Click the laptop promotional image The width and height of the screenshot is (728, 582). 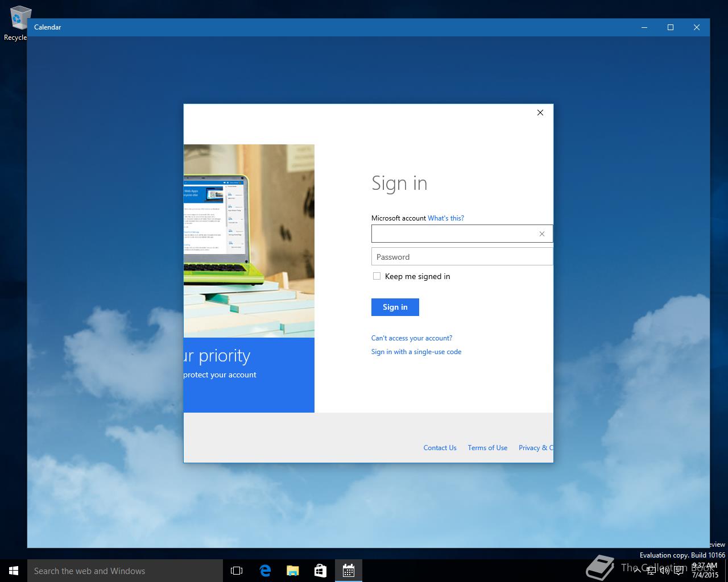tap(249, 241)
